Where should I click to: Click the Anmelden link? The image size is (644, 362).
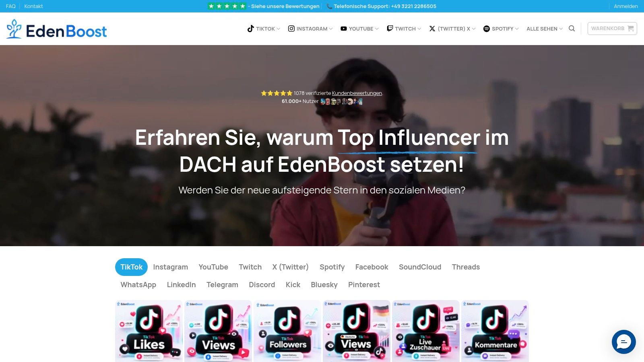click(625, 6)
